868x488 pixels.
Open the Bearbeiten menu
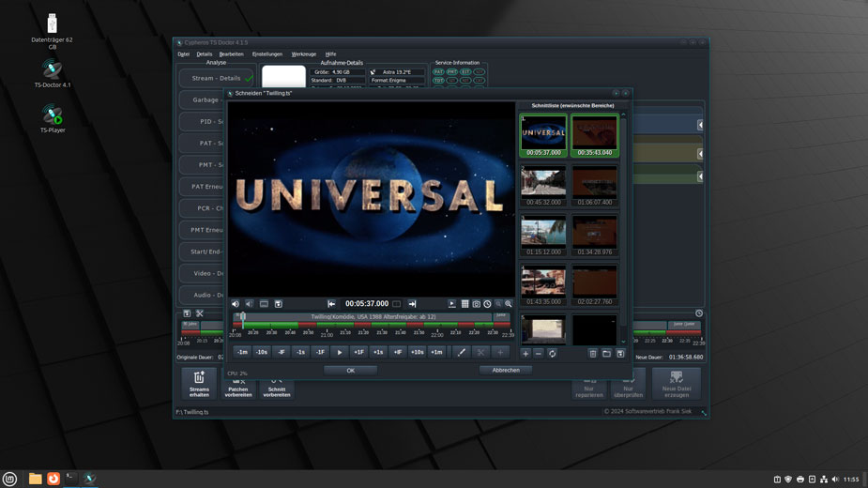[x=232, y=54]
